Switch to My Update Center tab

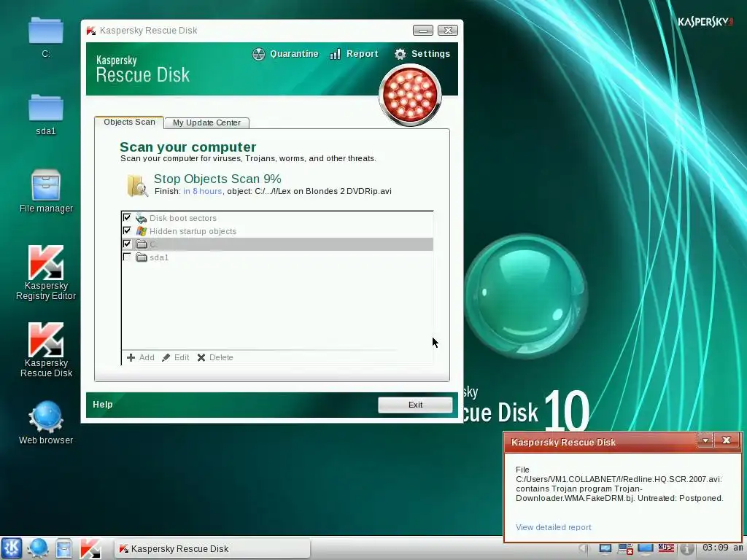[206, 122]
